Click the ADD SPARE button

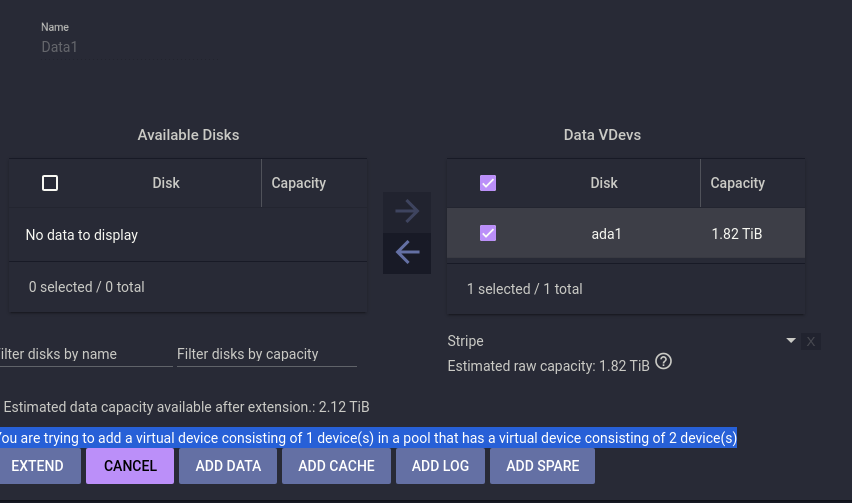[544, 466]
